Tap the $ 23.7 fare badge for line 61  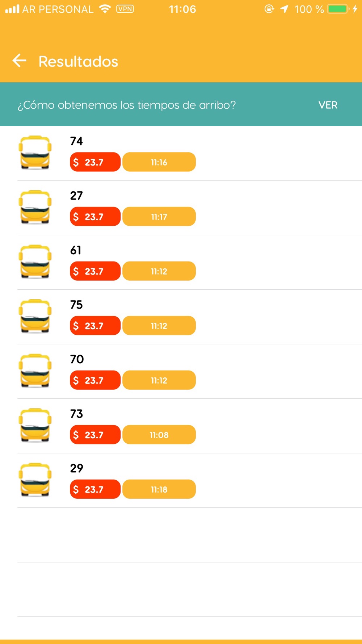95,271
